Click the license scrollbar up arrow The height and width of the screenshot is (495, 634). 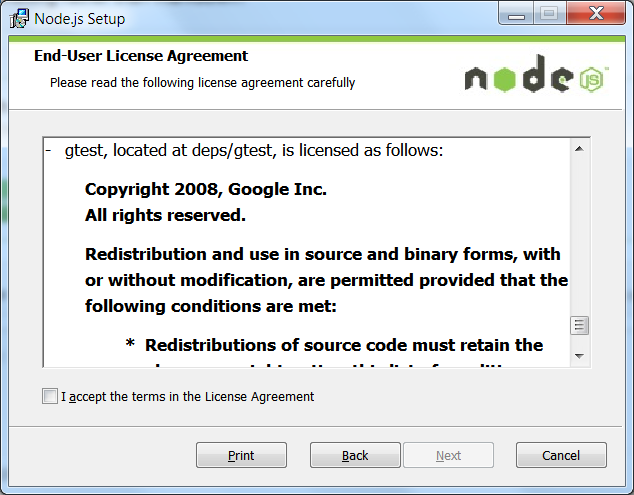tap(579, 149)
